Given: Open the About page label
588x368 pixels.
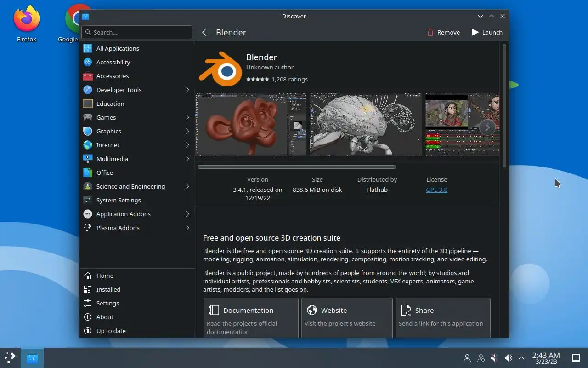Looking at the screenshot, I should 105,317.
